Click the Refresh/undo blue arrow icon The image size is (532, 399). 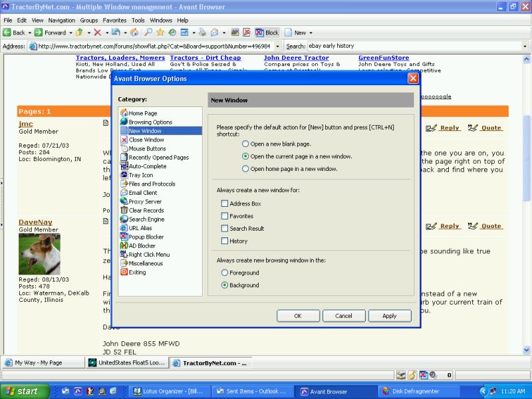pos(116,33)
